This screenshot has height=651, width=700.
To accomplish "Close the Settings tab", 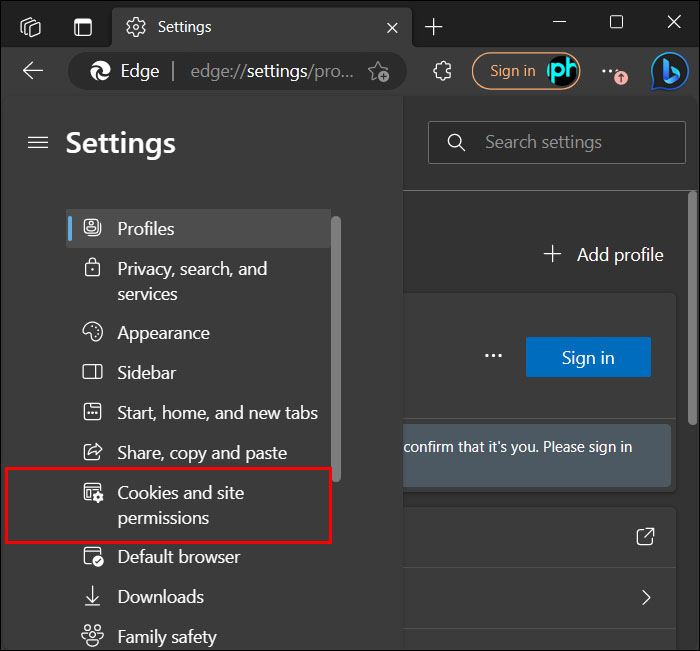I will click(392, 28).
